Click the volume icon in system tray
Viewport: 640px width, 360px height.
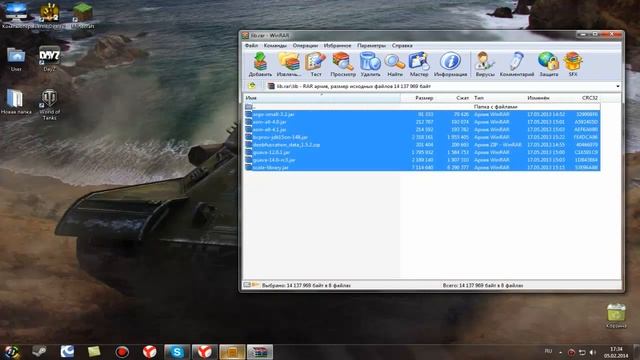[593, 352]
